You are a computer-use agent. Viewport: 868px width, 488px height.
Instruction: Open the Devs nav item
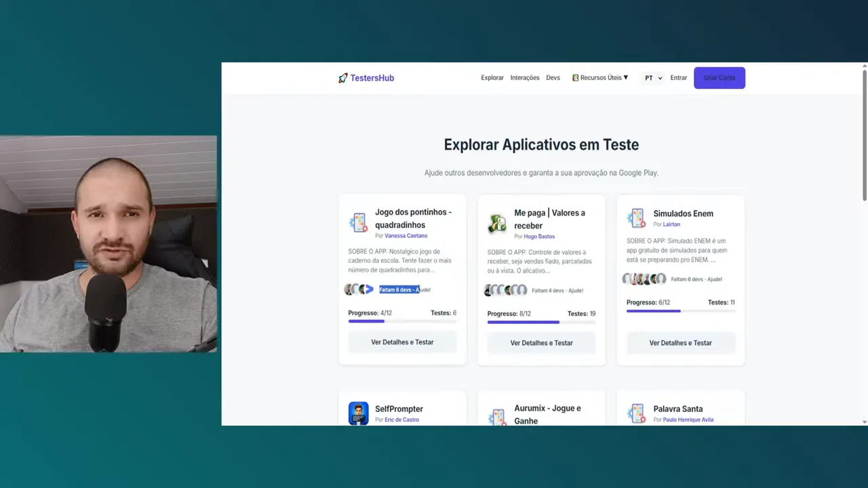553,78
